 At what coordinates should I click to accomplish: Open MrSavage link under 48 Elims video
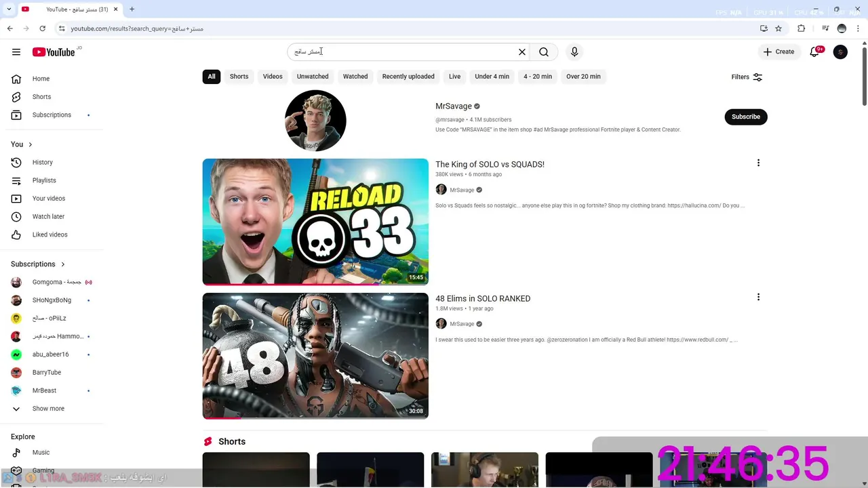462,324
